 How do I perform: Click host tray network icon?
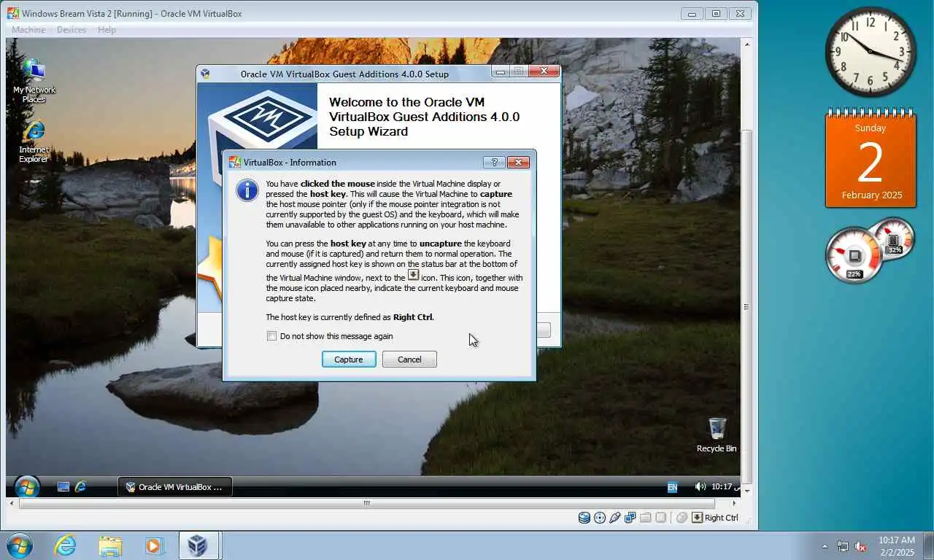coord(843,546)
